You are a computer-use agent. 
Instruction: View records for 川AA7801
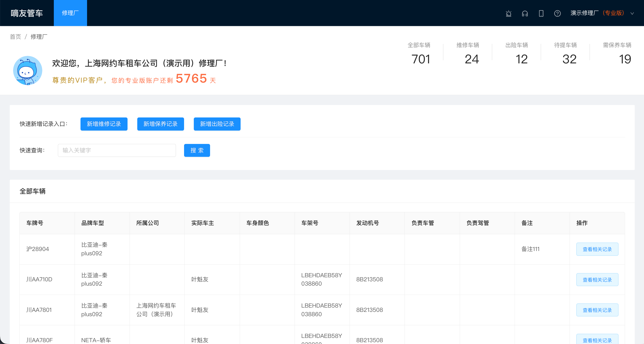click(x=597, y=310)
